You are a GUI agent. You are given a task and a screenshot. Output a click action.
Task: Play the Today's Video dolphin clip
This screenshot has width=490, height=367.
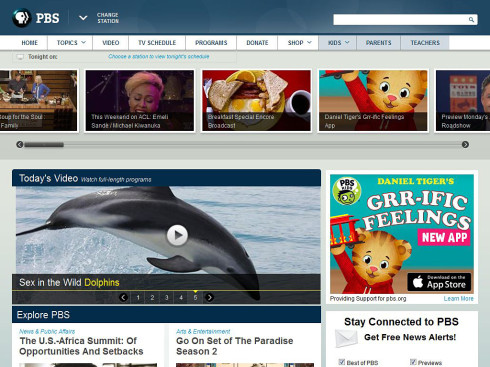click(x=177, y=235)
